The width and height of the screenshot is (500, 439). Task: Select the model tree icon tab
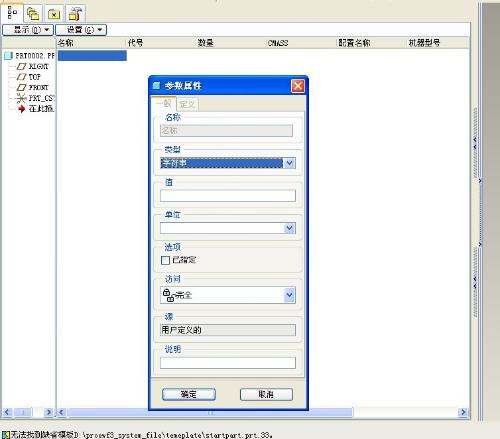[12, 13]
